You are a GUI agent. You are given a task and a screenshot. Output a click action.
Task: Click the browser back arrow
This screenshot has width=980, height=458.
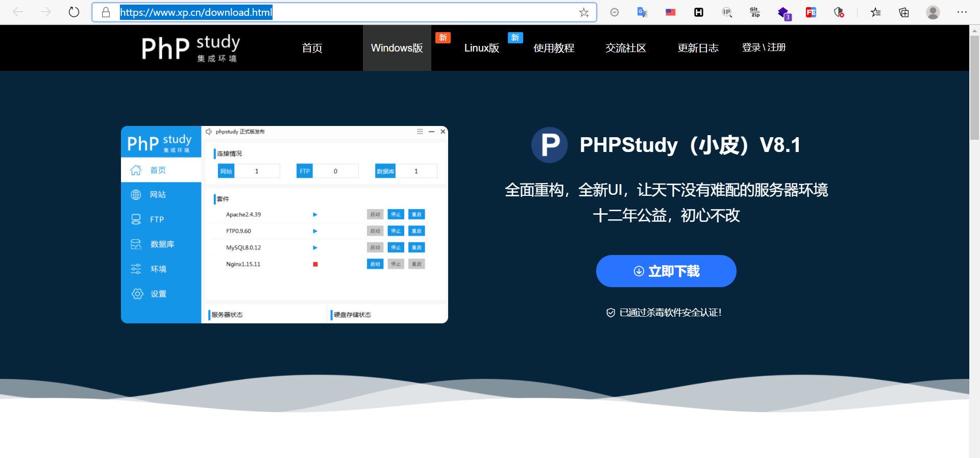(18, 12)
